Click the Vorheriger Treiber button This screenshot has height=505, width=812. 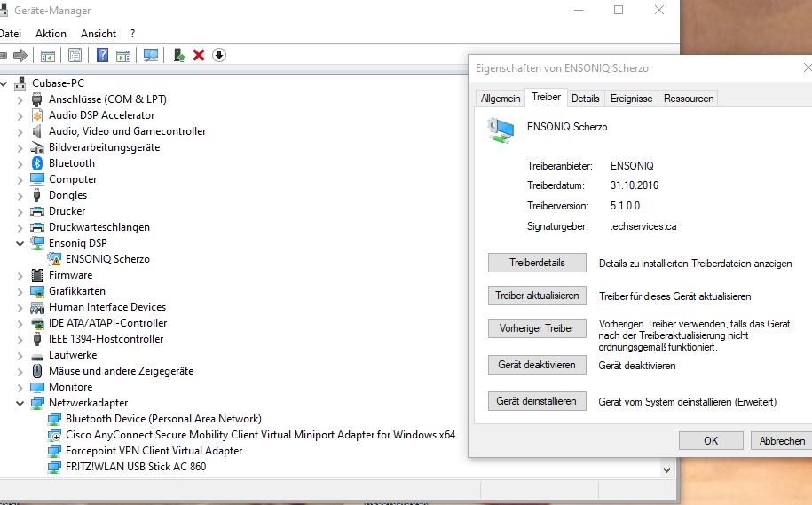(x=537, y=328)
